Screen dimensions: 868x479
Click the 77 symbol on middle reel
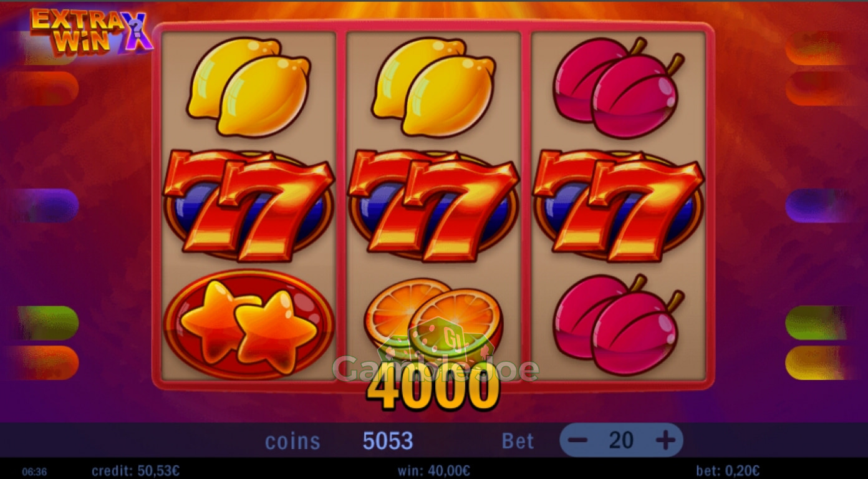[433, 205]
